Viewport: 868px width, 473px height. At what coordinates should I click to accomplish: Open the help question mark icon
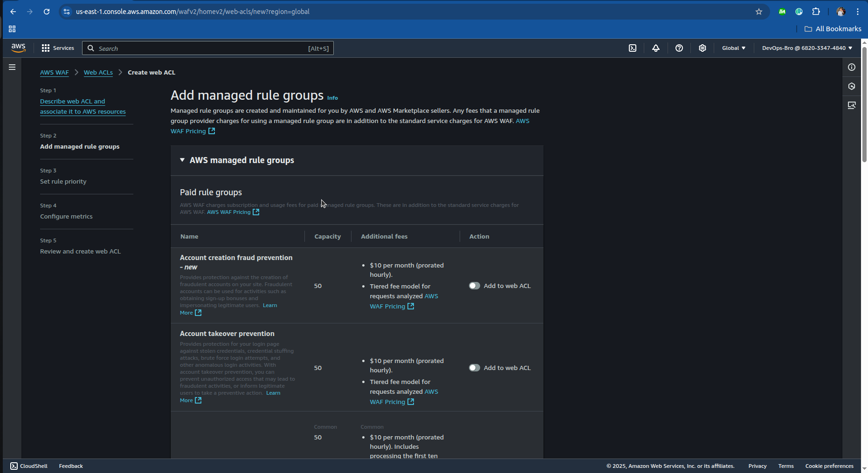679,48
